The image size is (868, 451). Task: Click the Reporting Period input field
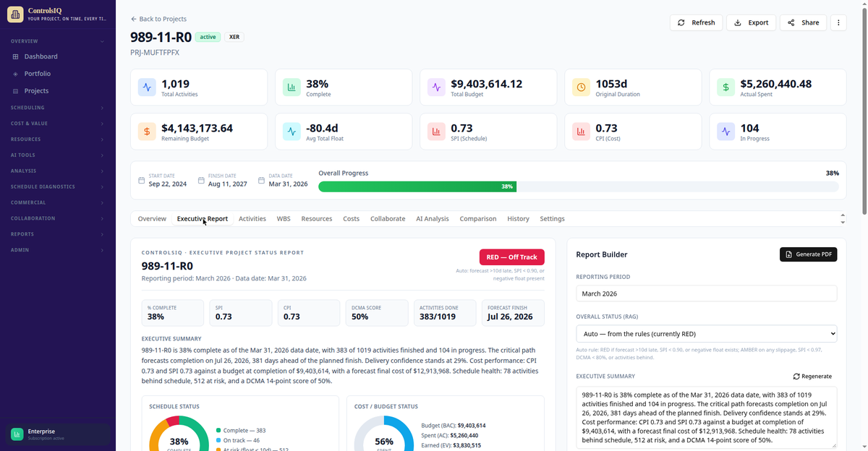point(706,293)
